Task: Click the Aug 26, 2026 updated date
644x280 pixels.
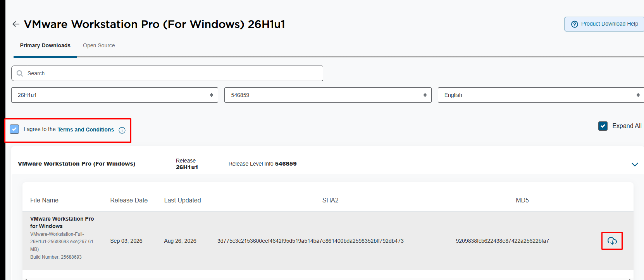Action: (180, 241)
